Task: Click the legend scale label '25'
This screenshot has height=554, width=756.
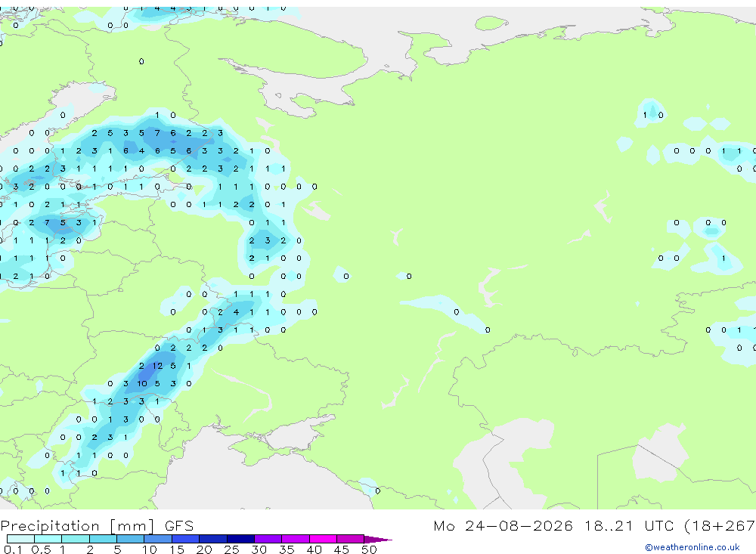Action: (231, 549)
